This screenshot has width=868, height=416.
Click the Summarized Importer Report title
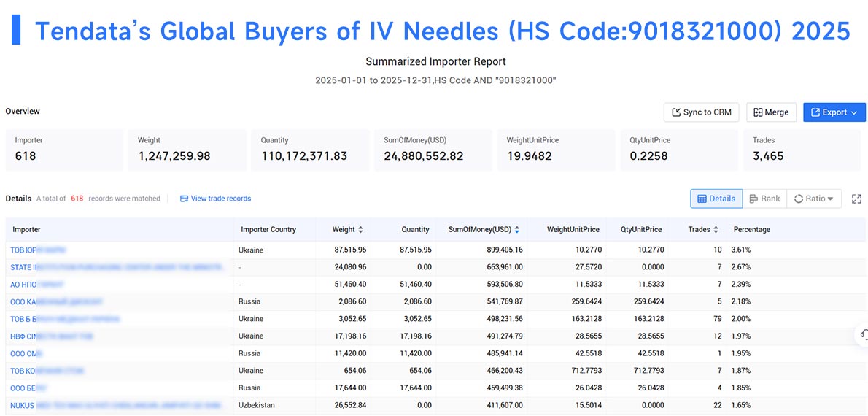click(435, 61)
